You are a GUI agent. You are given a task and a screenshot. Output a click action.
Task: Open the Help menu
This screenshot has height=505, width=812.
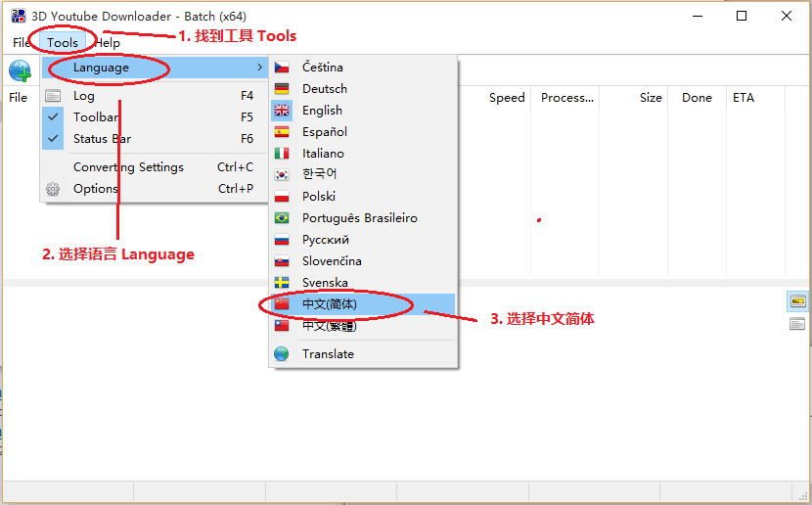pos(108,43)
